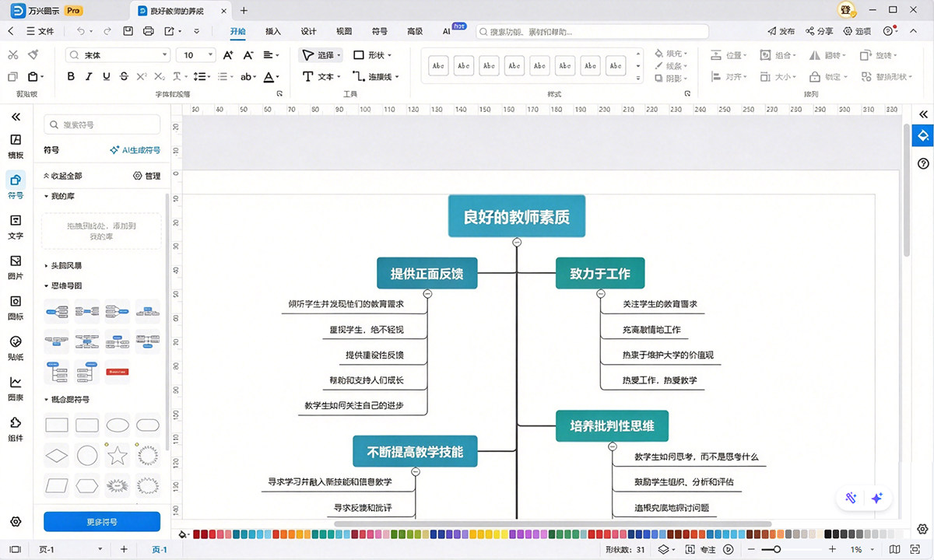Click the Cut scissors icon
This screenshot has width=934, height=560.
pos(13,55)
